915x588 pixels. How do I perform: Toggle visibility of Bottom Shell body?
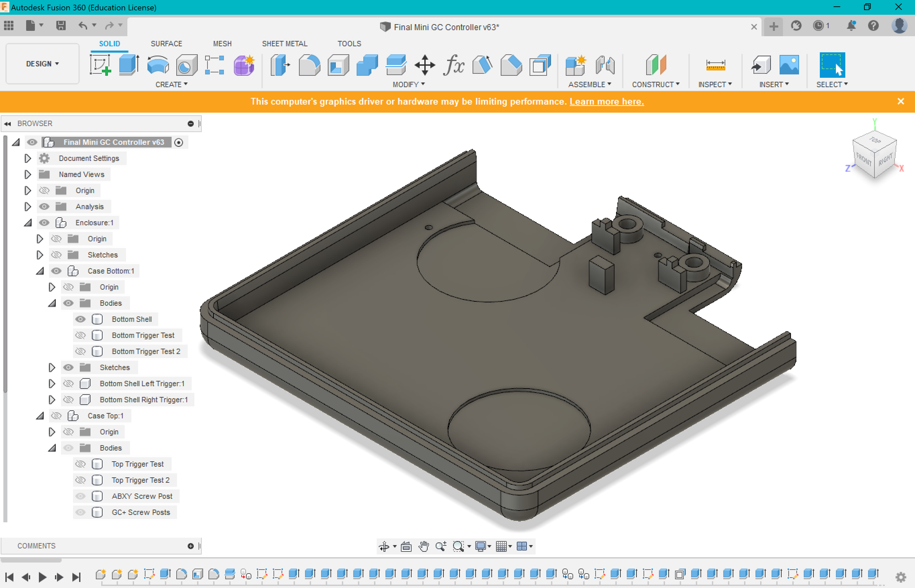click(80, 319)
